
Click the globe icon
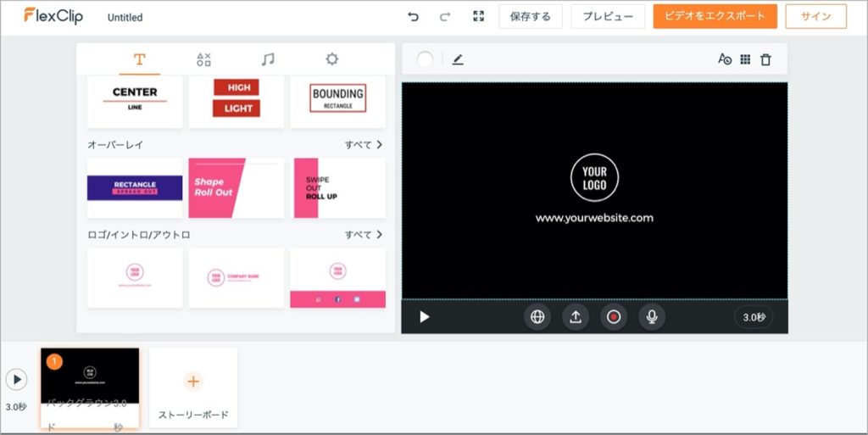point(537,316)
